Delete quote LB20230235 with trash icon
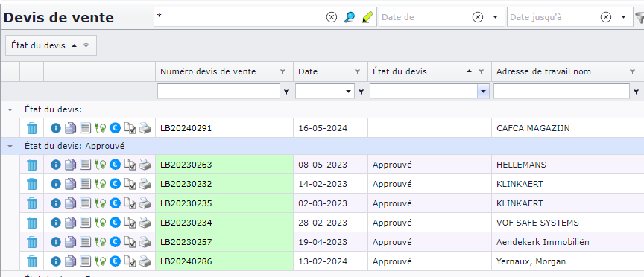Screen dimensions: 644x277 (x=32, y=203)
